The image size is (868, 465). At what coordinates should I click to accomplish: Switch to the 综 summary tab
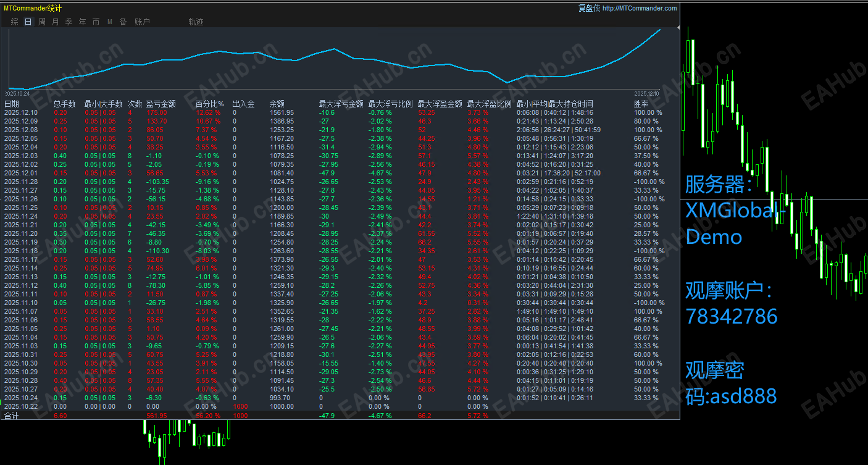coord(14,22)
